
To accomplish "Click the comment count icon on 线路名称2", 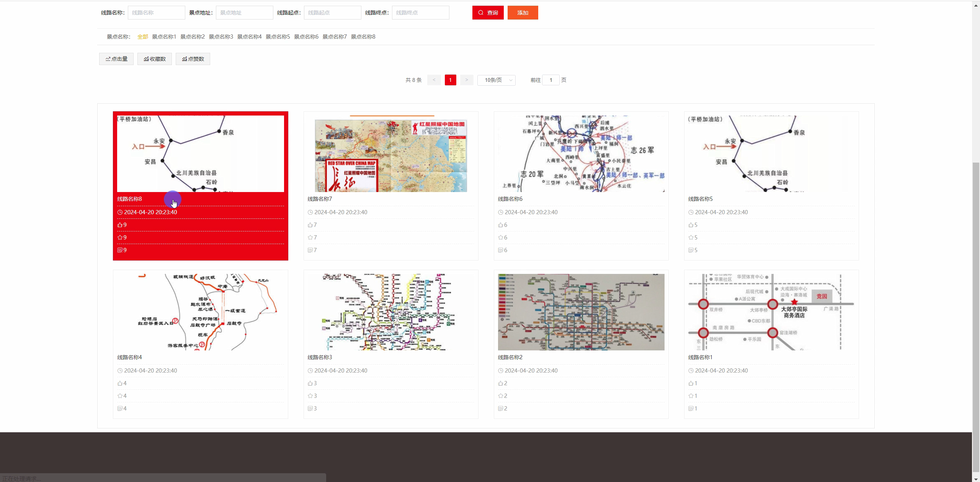I will pyautogui.click(x=500, y=408).
